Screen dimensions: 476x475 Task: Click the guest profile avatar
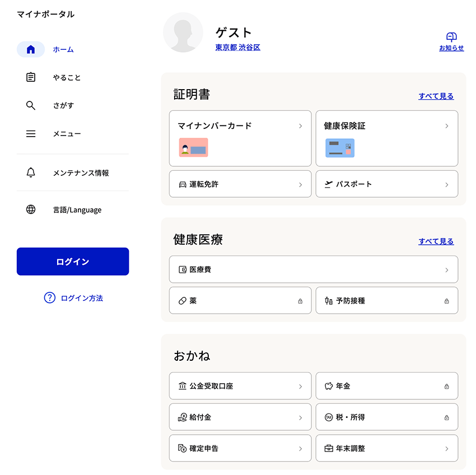pos(183,32)
